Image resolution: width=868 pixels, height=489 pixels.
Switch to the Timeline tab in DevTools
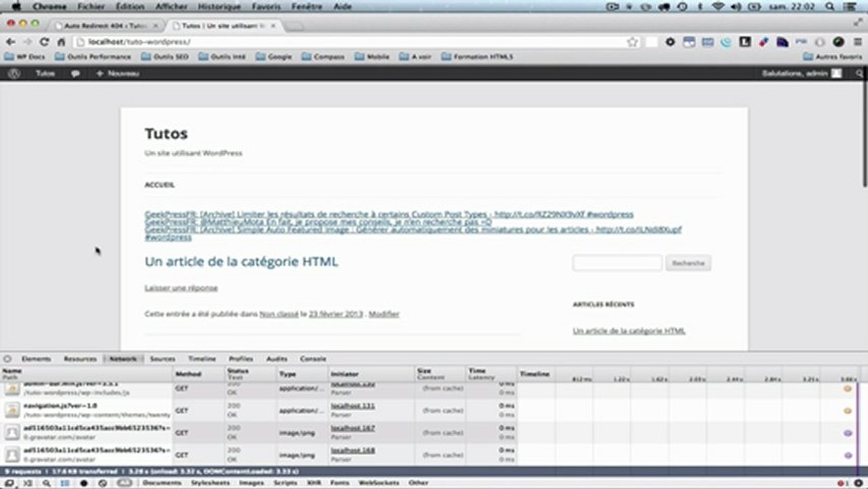pyautogui.click(x=202, y=359)
